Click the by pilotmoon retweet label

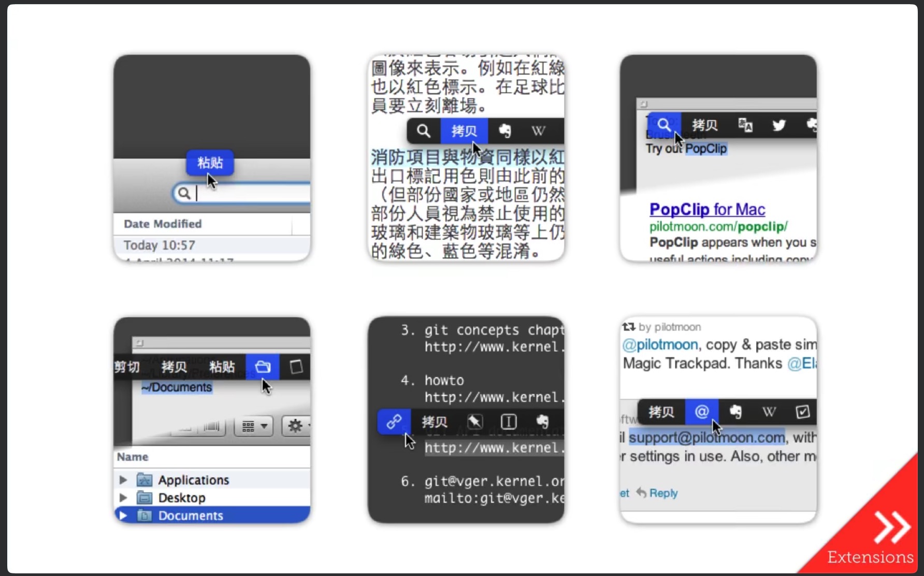click(662, 327)
